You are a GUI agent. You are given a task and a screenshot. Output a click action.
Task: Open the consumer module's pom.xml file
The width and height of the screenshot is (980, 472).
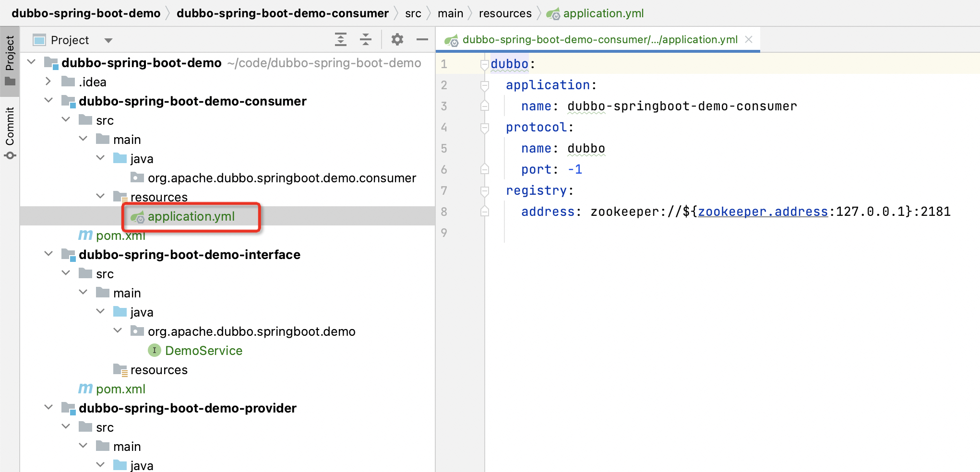tap(120, 236)
